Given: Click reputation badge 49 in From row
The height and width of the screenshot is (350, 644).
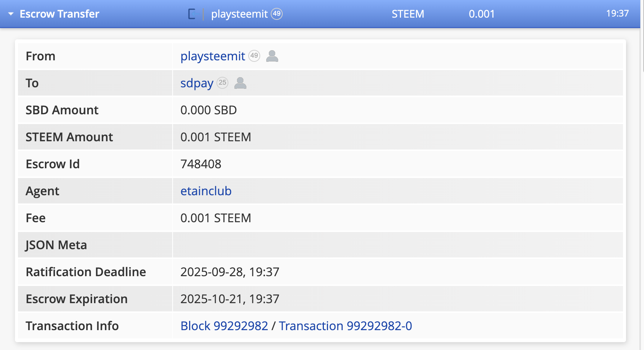Looking at the screenshot, I should coord(254,56).
